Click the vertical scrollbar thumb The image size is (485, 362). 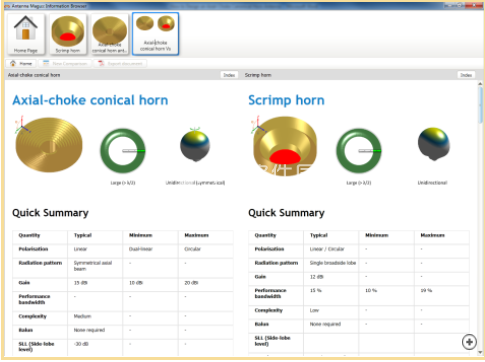point(480,105)
